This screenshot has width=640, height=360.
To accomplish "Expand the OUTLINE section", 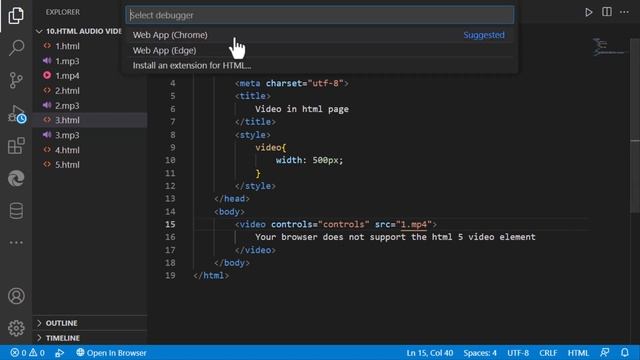I will pyautogui.click(x=90, y=323).
